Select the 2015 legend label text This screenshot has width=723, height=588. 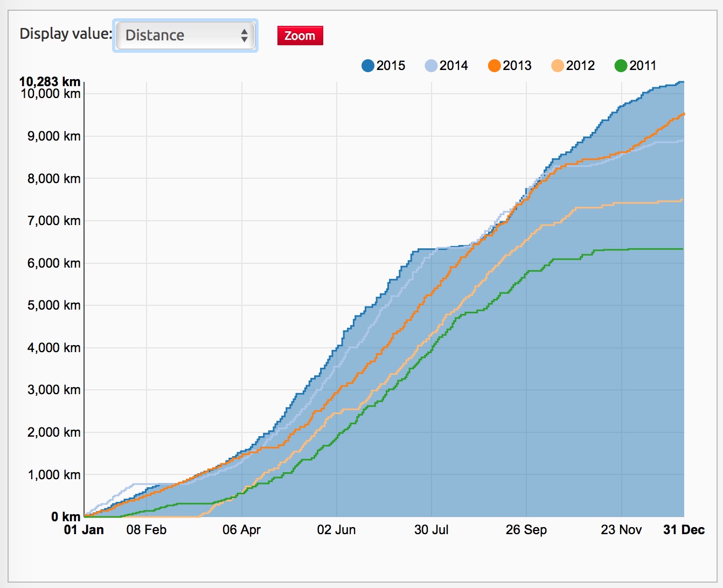tap(391, 66)
